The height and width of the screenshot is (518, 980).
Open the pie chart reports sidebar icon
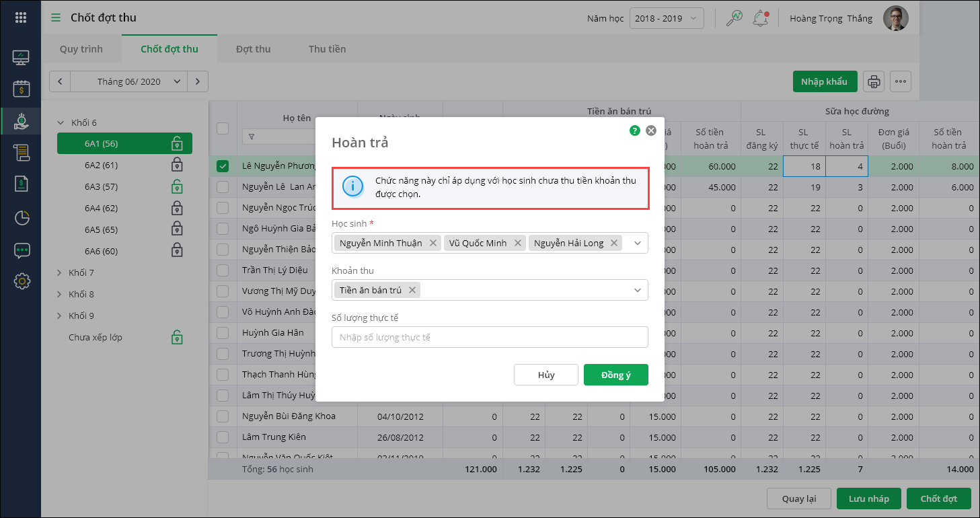click(x=22, y=217)
